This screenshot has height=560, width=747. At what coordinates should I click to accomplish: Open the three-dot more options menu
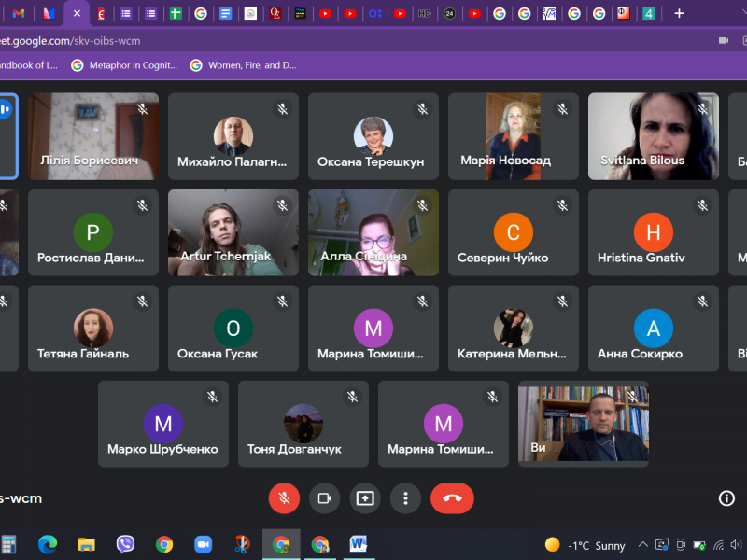click(x=405, y=498)
